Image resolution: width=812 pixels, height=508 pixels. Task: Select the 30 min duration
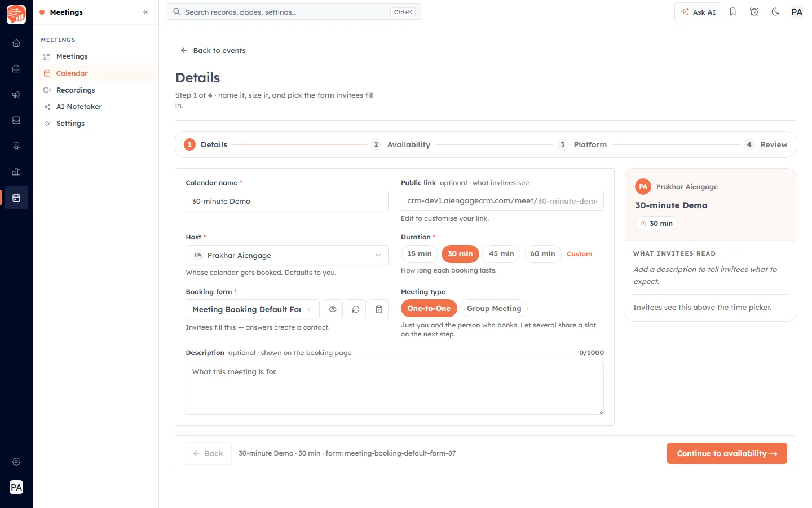(460, 254)
